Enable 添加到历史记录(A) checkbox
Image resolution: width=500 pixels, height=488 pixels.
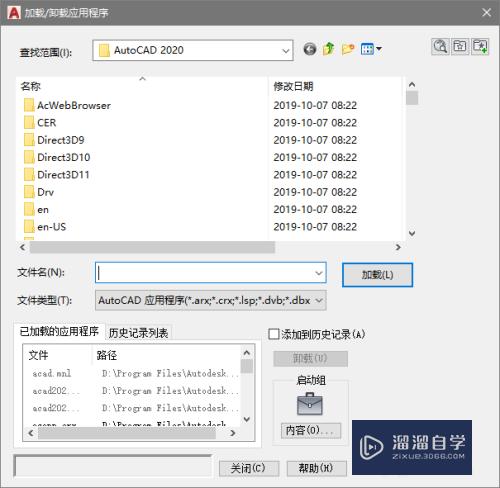tap(274, 334)
